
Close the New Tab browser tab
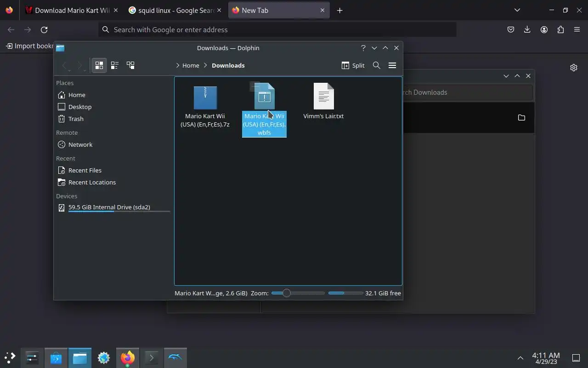click(322, 10)
